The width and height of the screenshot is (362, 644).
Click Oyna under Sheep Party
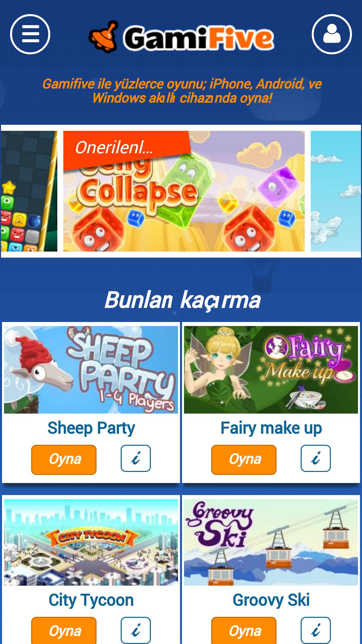click(64, 460)
